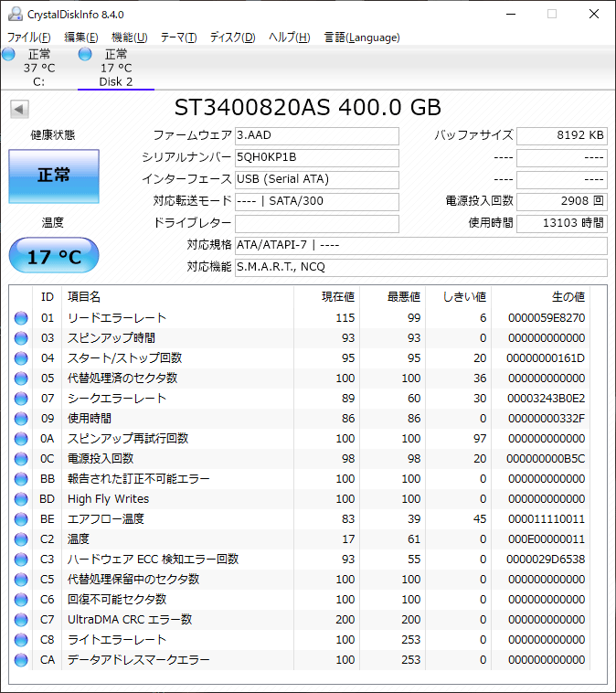Click the features field S.M.A.R.T., NCQ
This screenshot has width=616, height=693.
pyautogui.click(x=421, y=267)
